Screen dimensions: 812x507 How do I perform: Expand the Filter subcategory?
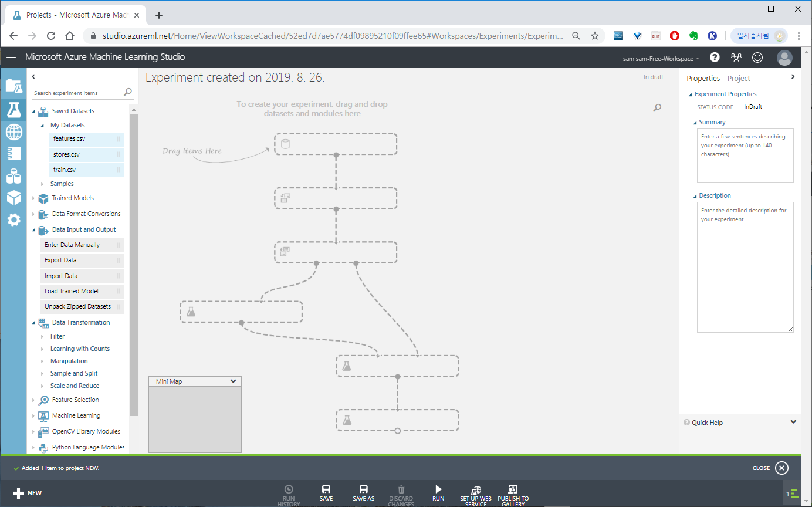[42, 336]
